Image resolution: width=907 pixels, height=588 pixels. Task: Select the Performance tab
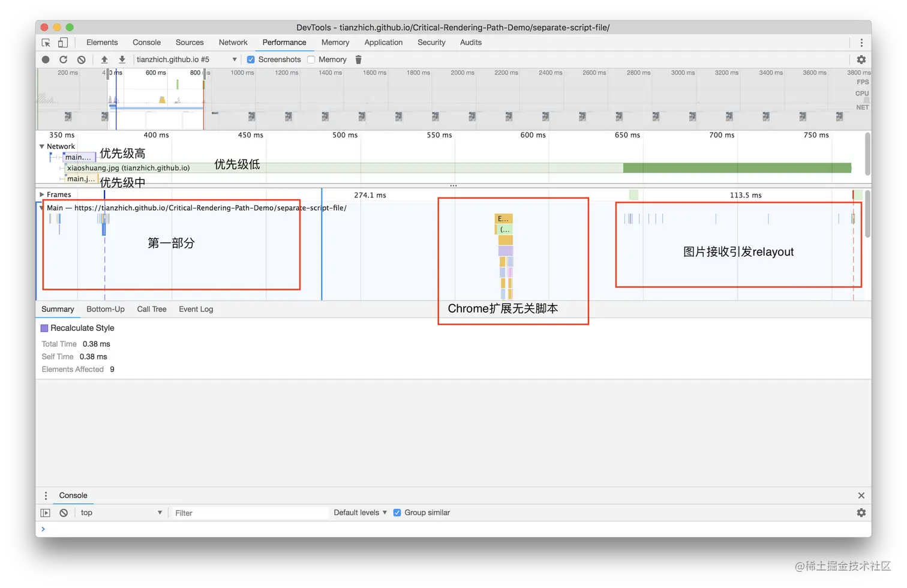[x=284, y=43]
